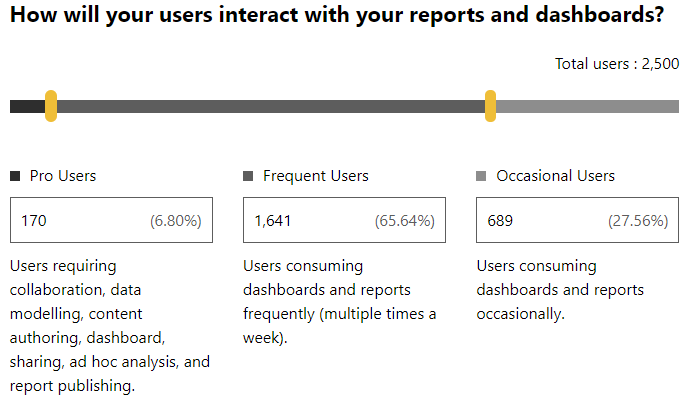The width and height of the screenshot is (683, 400).
Task: Click the page heading about reports and dashboards
Action: (x=337, y=15)
